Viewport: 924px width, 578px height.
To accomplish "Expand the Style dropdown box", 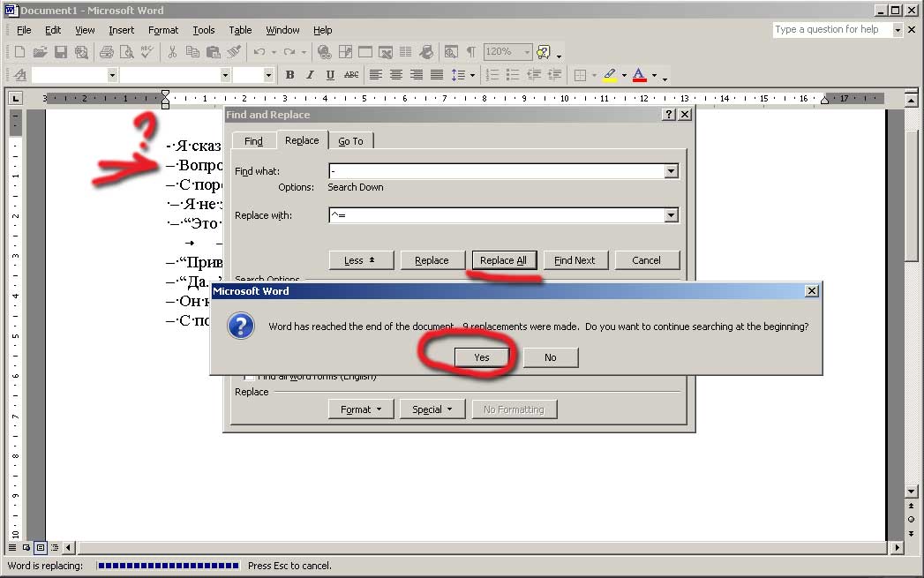I will coord(112,75).
